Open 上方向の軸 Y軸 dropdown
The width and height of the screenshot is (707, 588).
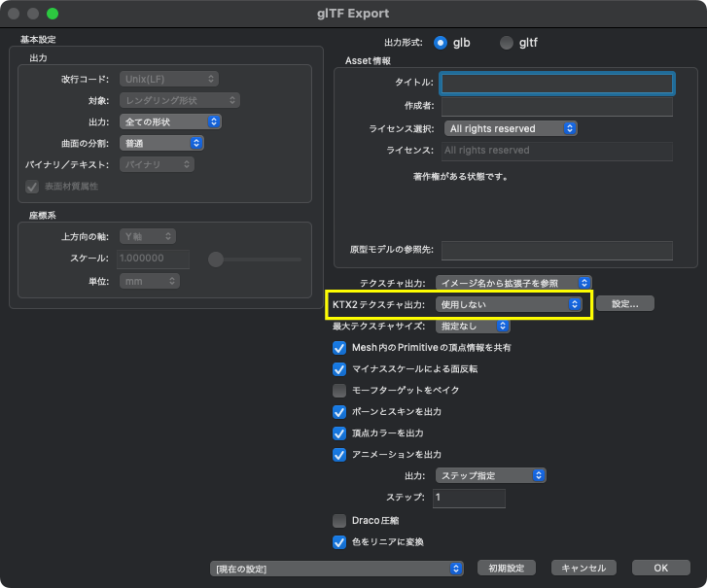(x=148, y=236)
